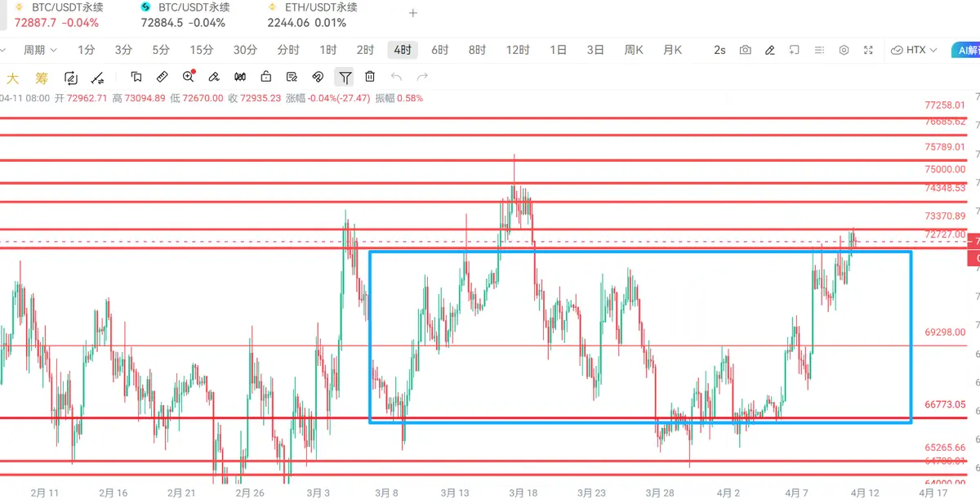Switch to 分时 timeframe
This screenshot has width=980, height=504.
click(288, 50)
